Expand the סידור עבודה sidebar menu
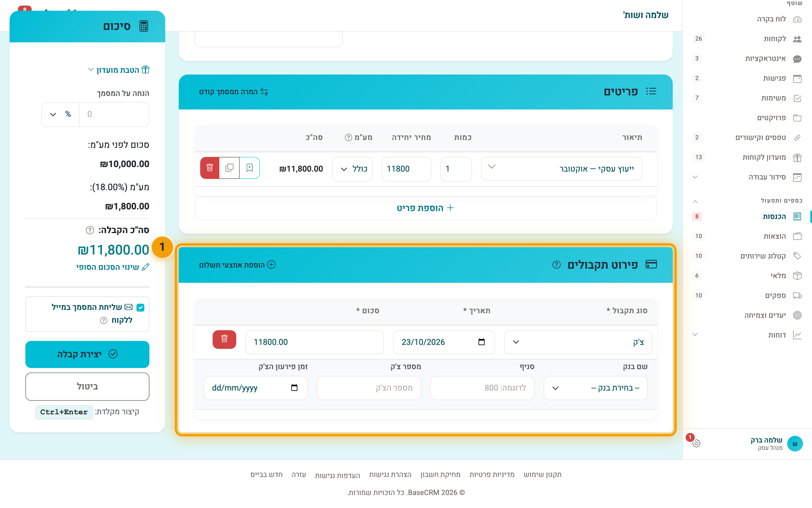This screenshot has width=812, height=508. pos(747,177)
